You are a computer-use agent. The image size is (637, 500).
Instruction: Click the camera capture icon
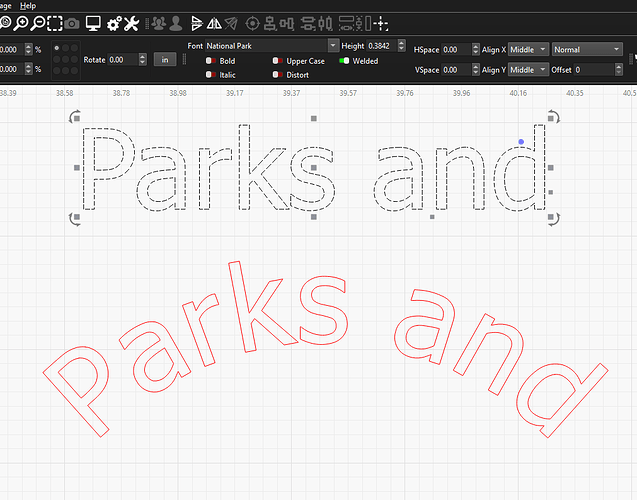[x=72, y=22]
